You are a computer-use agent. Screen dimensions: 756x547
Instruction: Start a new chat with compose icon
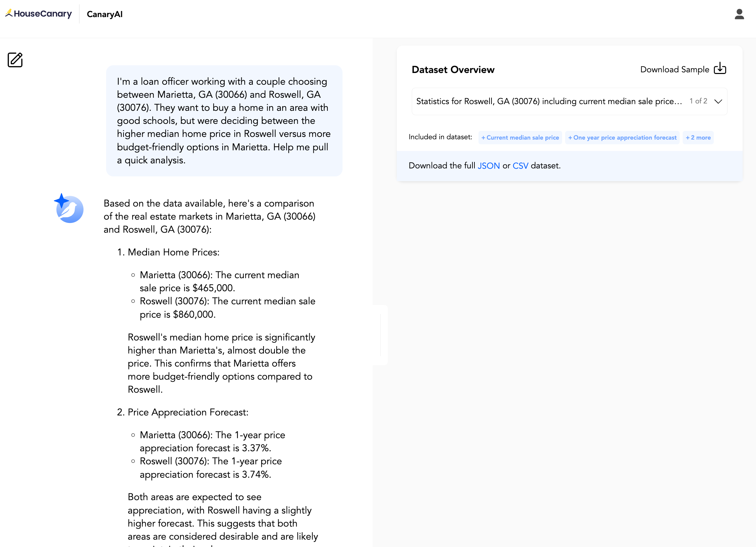coord(15,60)
